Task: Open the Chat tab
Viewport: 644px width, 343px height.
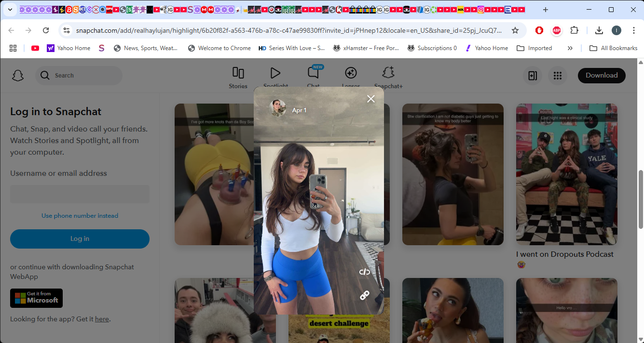Action: click(314, 78)
